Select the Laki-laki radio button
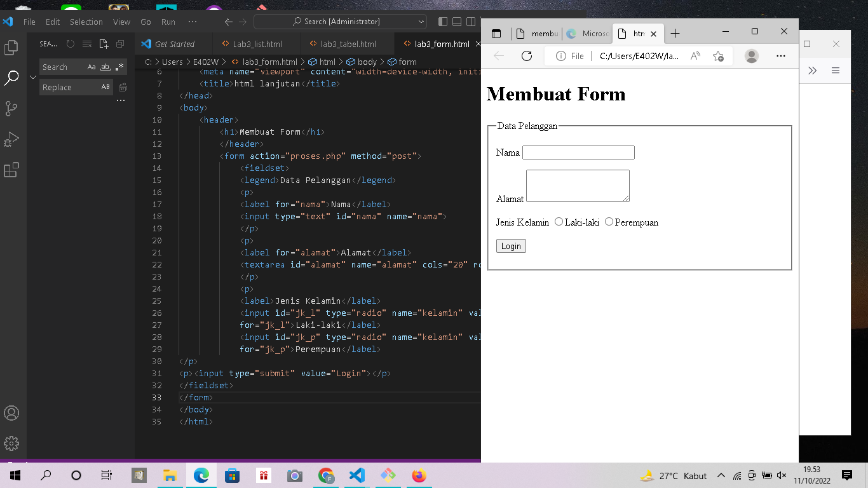The image size is (868, 488). click(x=559, y=222)
